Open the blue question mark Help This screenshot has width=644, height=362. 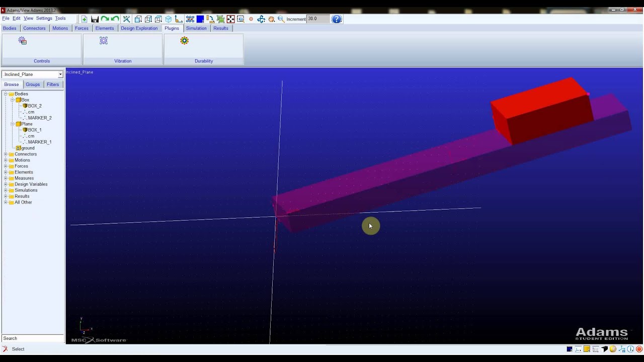click(337, 19)
